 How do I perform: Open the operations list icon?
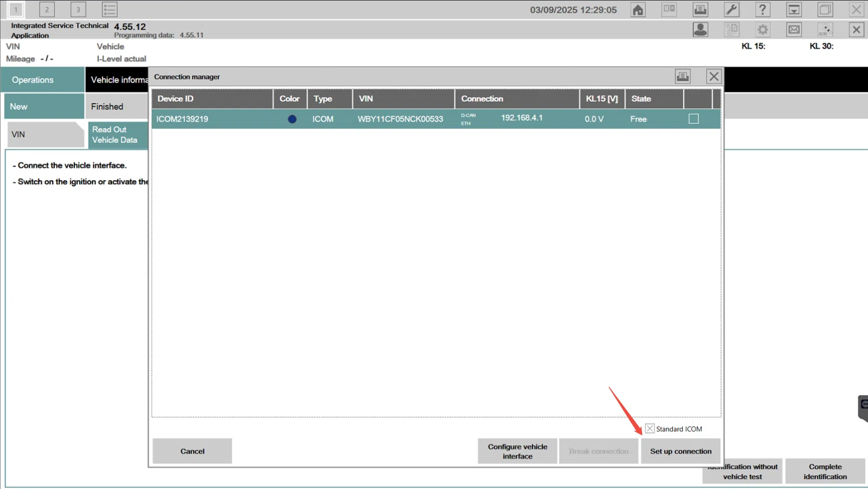coord(110,10)
